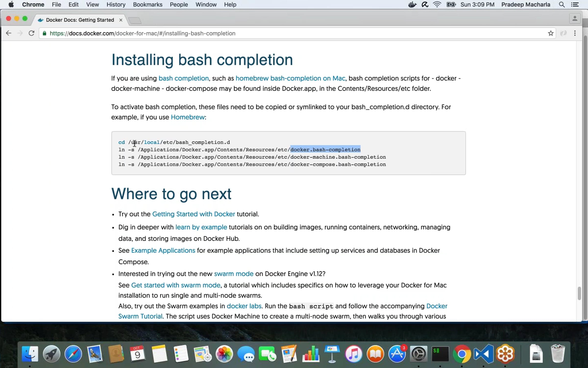588x368 pixels.
Task: Open Calendar from the Dock
Action: 137,354
